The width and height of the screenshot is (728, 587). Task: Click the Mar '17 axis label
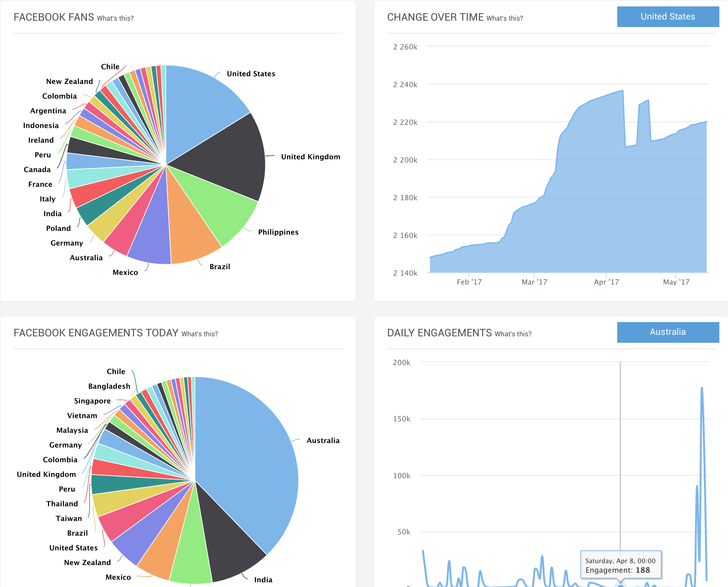coord(534,282)
